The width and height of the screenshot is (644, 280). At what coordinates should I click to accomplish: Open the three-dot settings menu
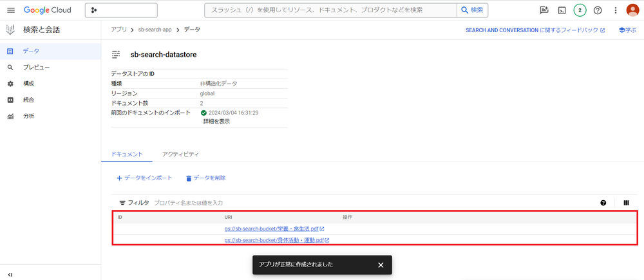click(x=615, y=11)
